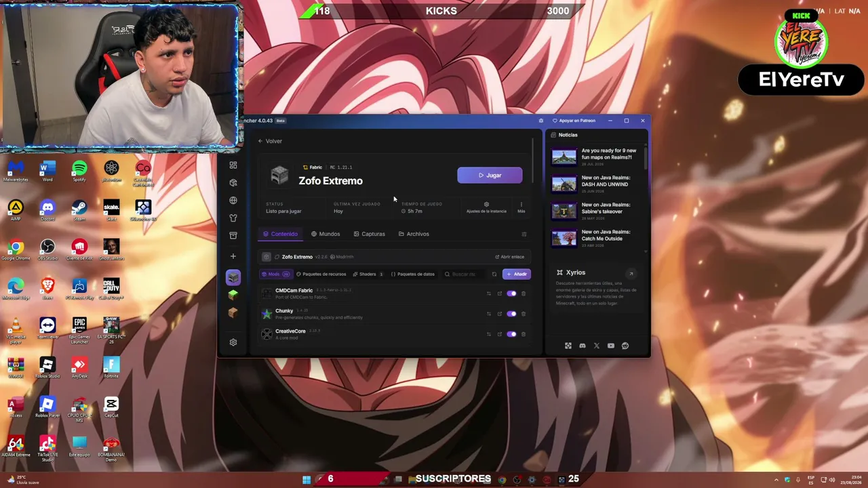The height and width of the screenshot is (488, 868).
Task: Select Paquetes de datos filter
Action: pos(412,274)
